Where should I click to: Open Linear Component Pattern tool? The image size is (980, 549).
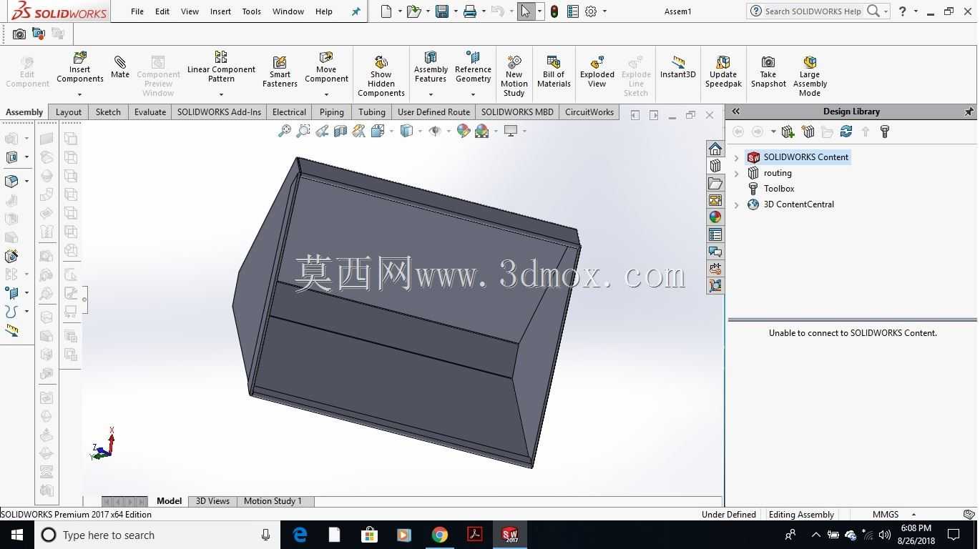[221, 68]
